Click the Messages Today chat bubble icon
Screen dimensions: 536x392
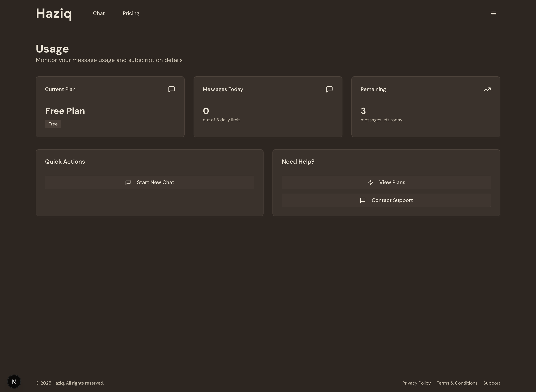pos(329,89)
